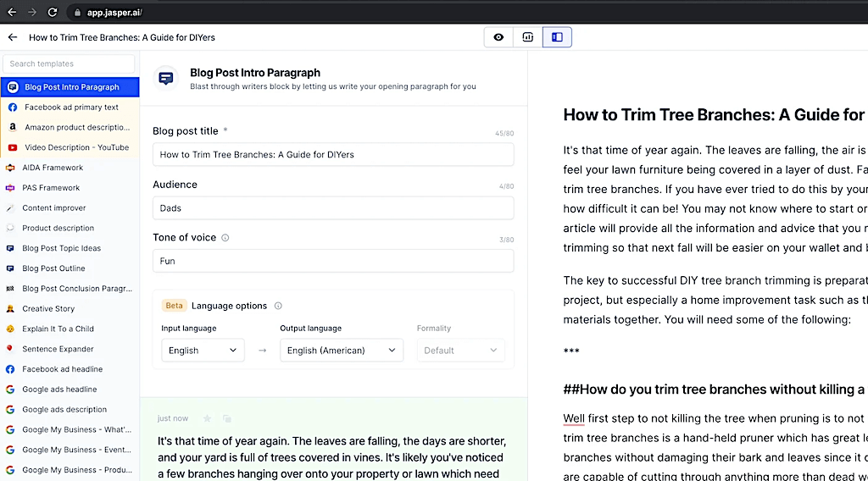Click the Blog post title input field
Image resolution: width=868 pixels, height=481 pixels.
click(333, 155)
